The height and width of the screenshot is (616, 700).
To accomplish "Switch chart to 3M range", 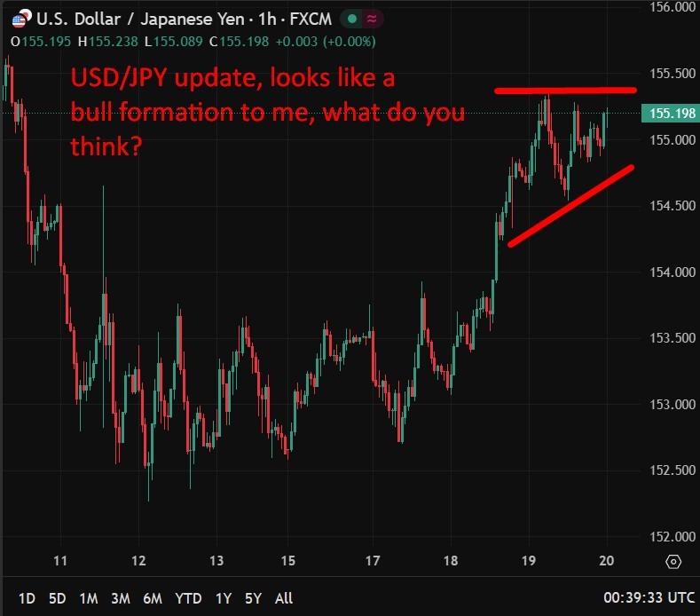I will coord(121,598).
